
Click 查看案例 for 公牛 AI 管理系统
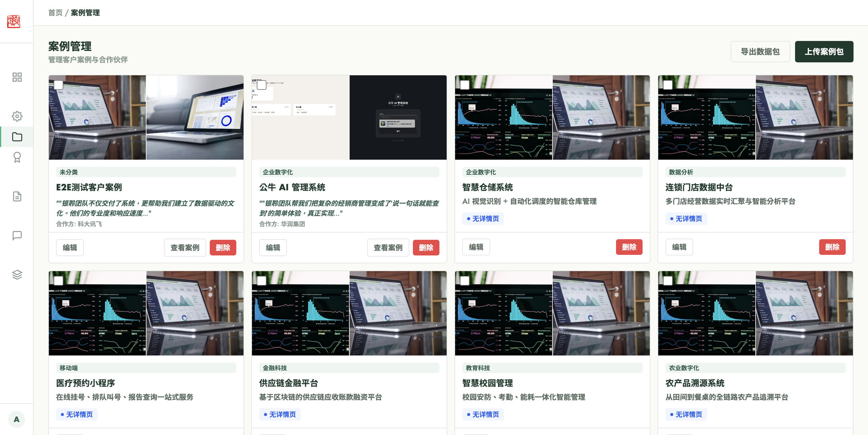coord(388,247)
